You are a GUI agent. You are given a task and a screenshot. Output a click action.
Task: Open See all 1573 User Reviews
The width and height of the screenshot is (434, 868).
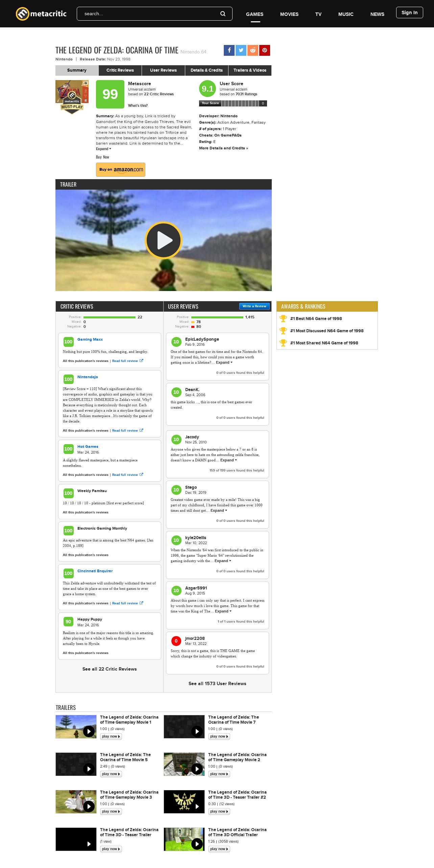click(217, 683)
